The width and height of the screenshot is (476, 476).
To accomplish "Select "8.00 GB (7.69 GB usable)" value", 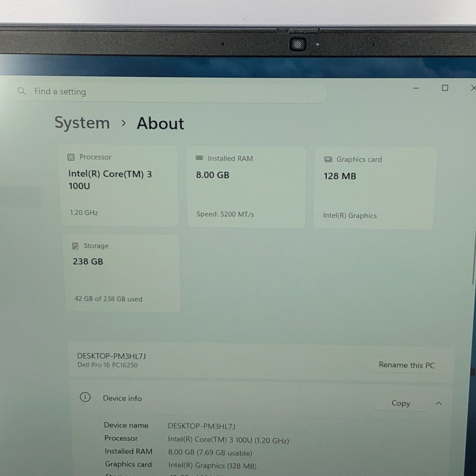I will click(x=210, y=453).
